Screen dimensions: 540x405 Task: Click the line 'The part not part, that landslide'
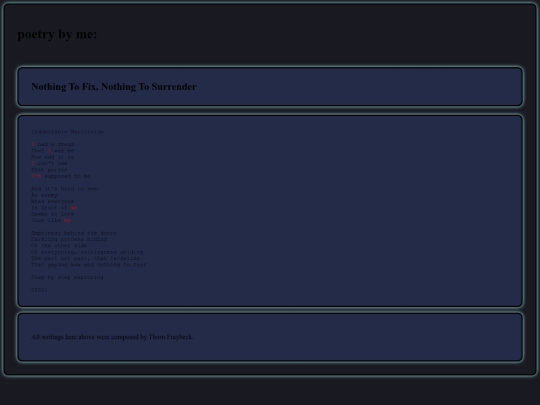[85, 258]
